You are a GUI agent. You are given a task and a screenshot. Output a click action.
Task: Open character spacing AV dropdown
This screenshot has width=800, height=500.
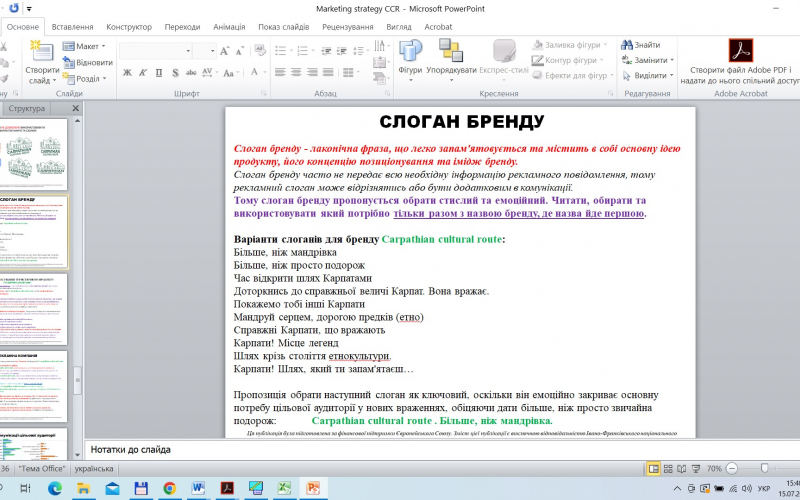point(209,73)
